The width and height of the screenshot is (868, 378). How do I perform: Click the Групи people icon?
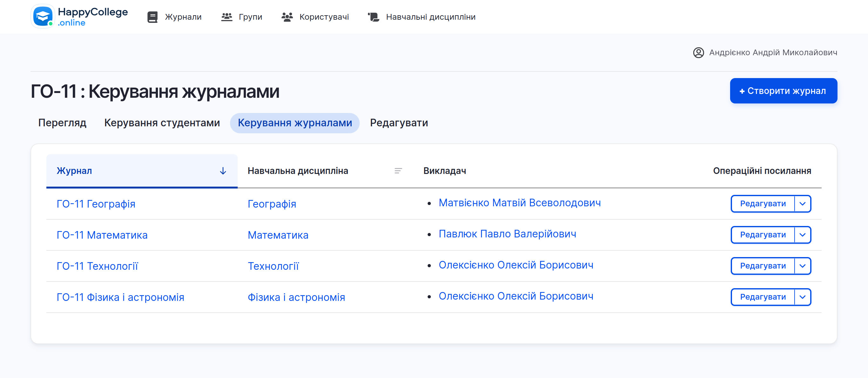point(227,17)
